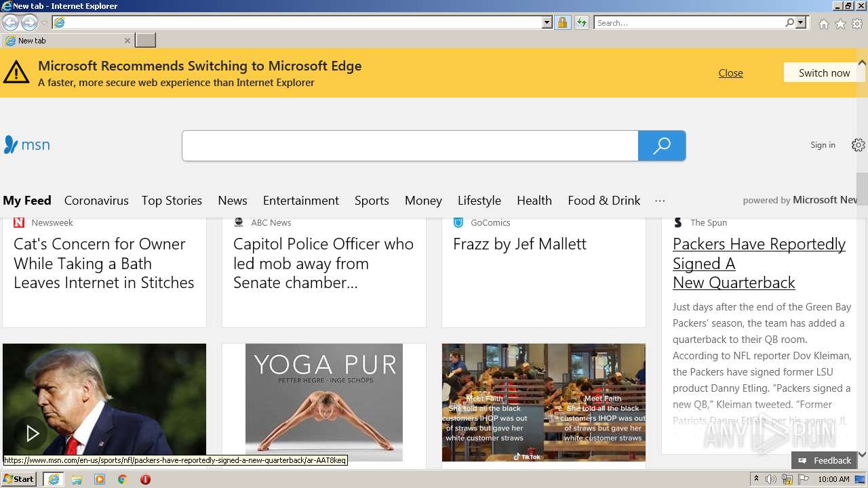View the security lock report icon
Image resolution: width=868 pixels, height=488 pixels.
562,23
